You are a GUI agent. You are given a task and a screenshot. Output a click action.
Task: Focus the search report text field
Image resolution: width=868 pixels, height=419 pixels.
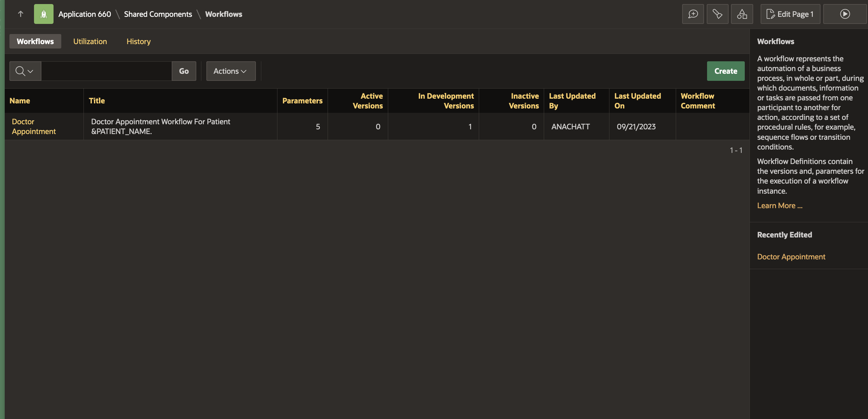pos(106,71)
